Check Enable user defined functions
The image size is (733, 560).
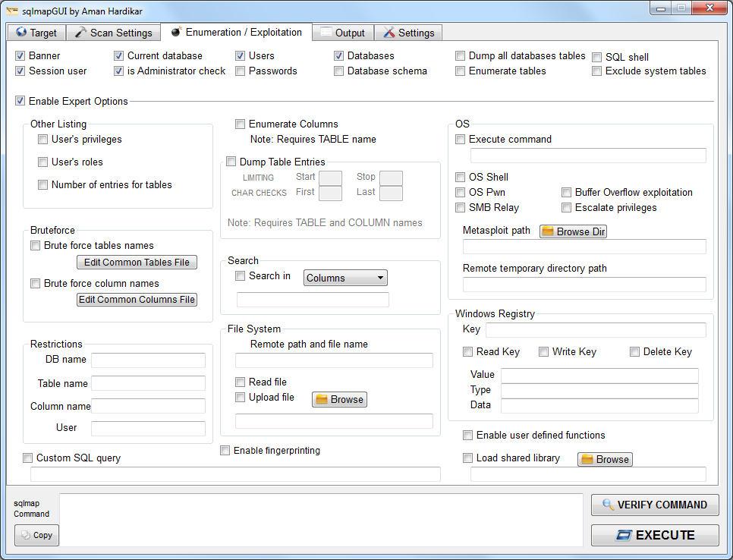coord(468,436)
